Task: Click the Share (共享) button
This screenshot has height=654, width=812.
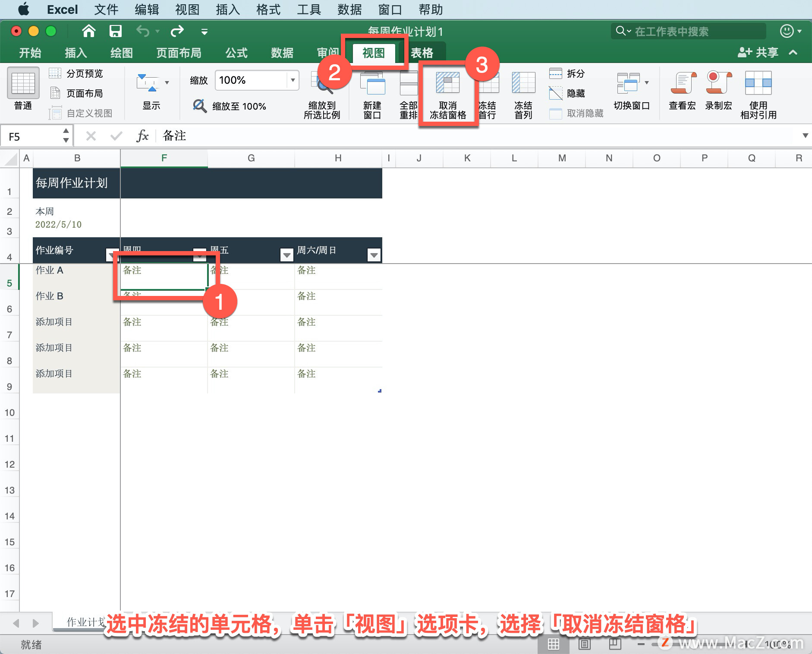Action: [x=758, y=53]
